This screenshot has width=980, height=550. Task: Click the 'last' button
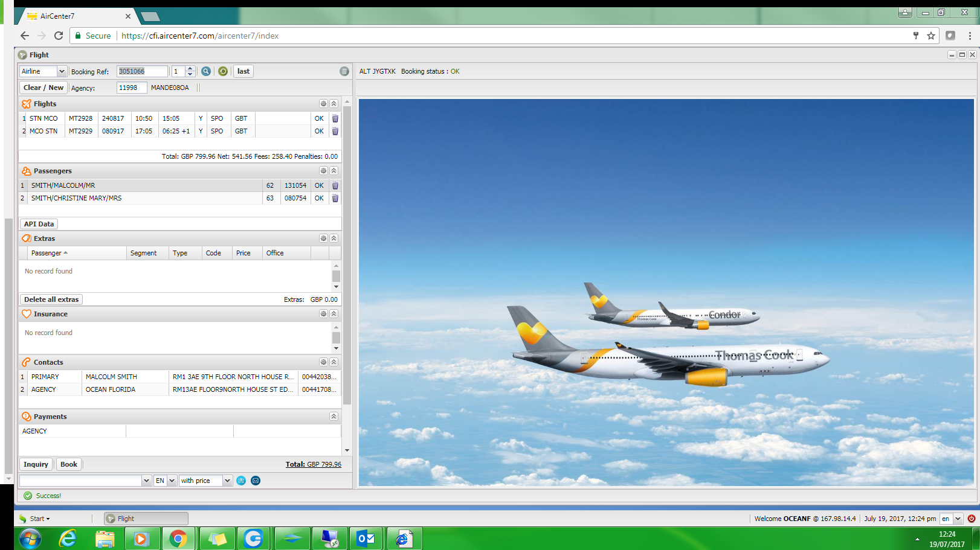point(243,71)
